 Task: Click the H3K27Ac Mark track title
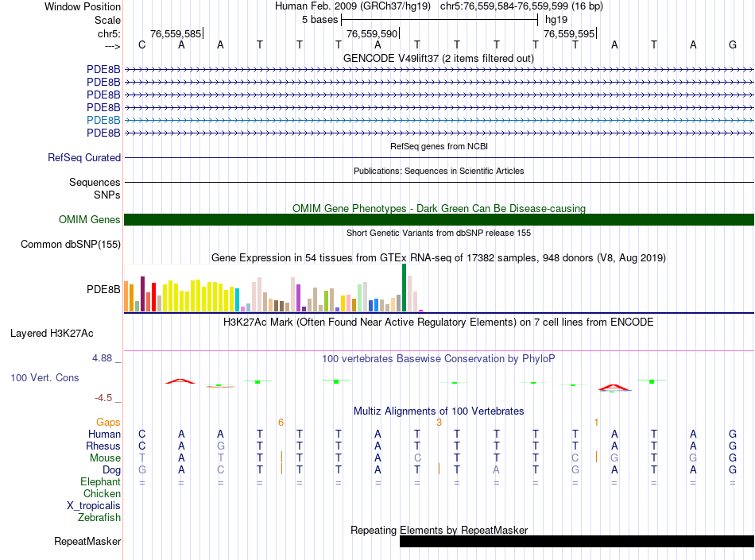(438, 322)
